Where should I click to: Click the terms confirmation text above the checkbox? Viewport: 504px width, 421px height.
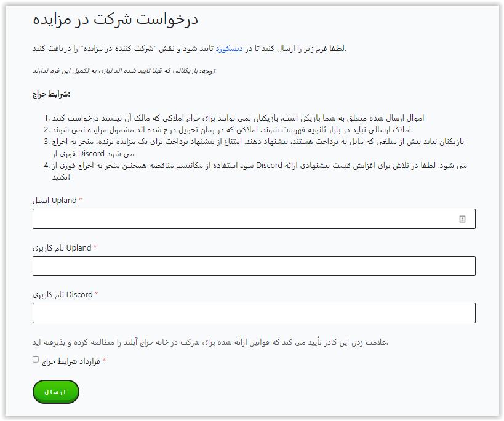pos(210,342)
